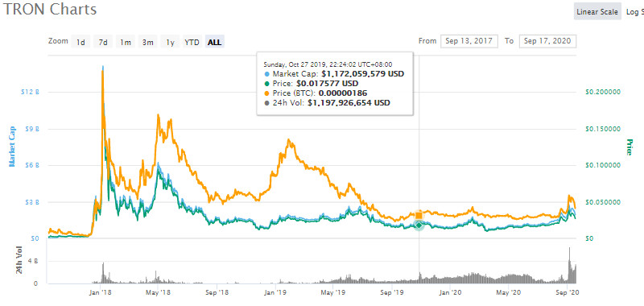Screen dimensions: 644x306
Task: Set chart zoom to 7d
Action: [x=103, y=43]
